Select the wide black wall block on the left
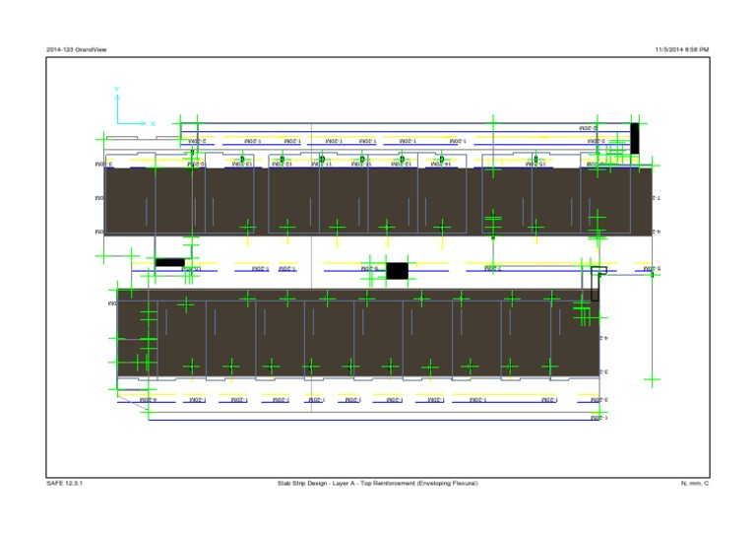Screen dimensions: 756x535 [x=169, y=262]
